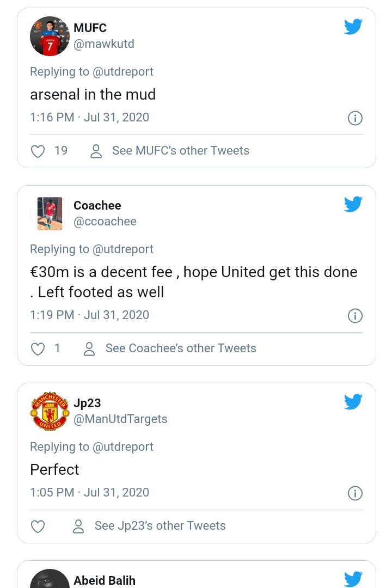
Task: Open the info icon on Coachee's tweet
Action: [x=355, y=316]
